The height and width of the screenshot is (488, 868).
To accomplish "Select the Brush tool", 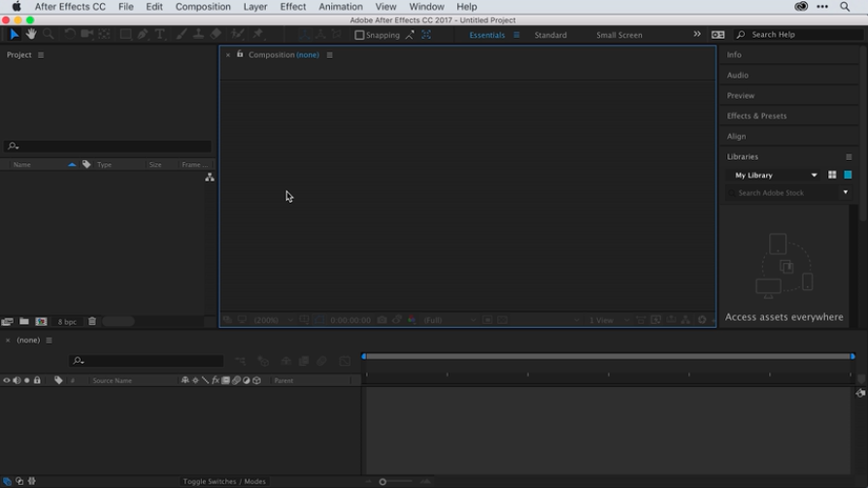I will pos(181,34).
